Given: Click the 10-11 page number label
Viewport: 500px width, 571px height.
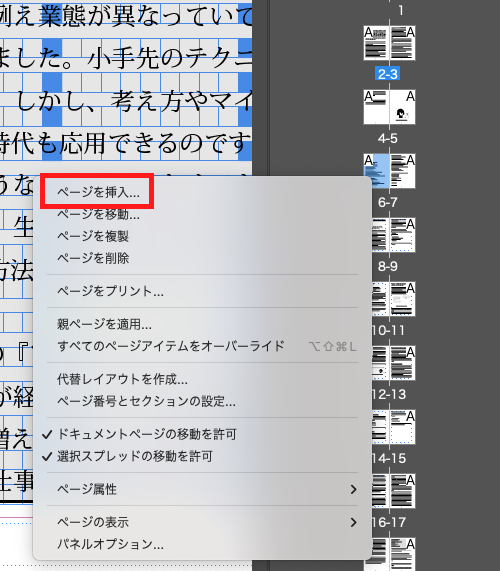Looking at the screenshot, I should (x=388, y=330).
